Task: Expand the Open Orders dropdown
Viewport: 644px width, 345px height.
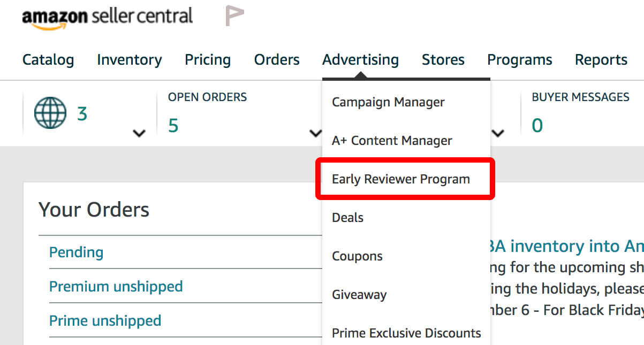Action: 315,134
